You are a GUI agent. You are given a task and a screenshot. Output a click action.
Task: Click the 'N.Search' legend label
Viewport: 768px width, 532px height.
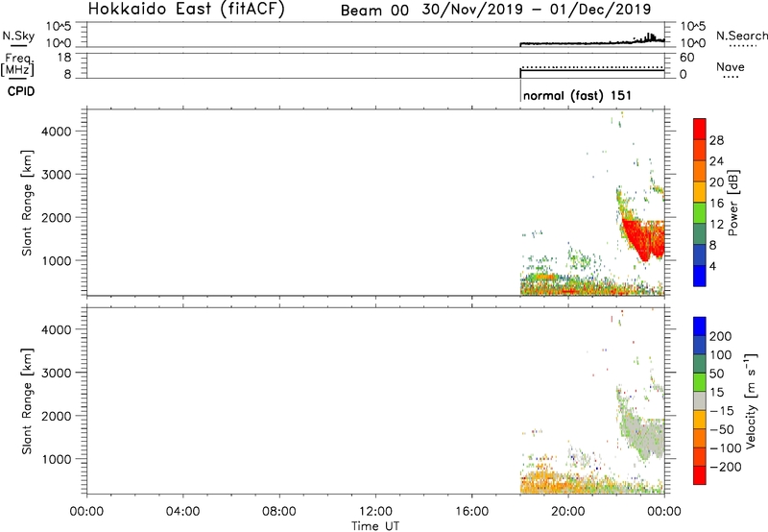[x=742, y=36]
